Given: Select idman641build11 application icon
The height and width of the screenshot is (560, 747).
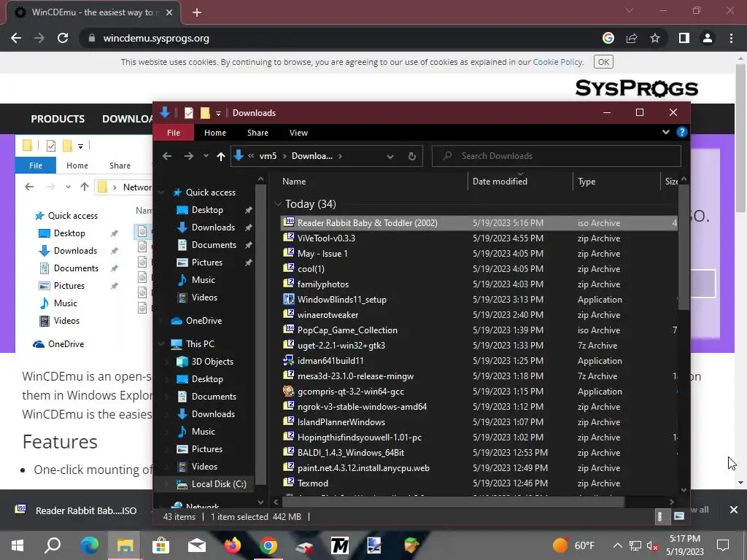Looking at the screenshot, I should (x=289, y=360).
